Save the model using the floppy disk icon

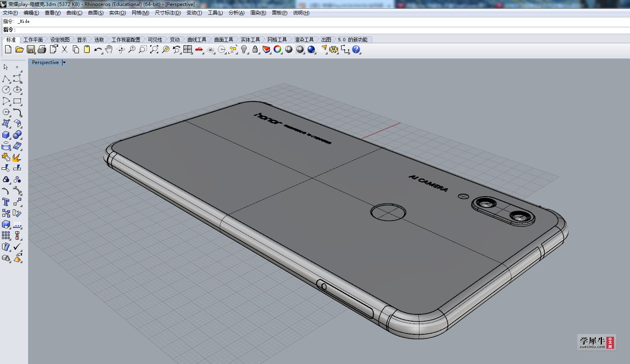click(x=31, y=49)
